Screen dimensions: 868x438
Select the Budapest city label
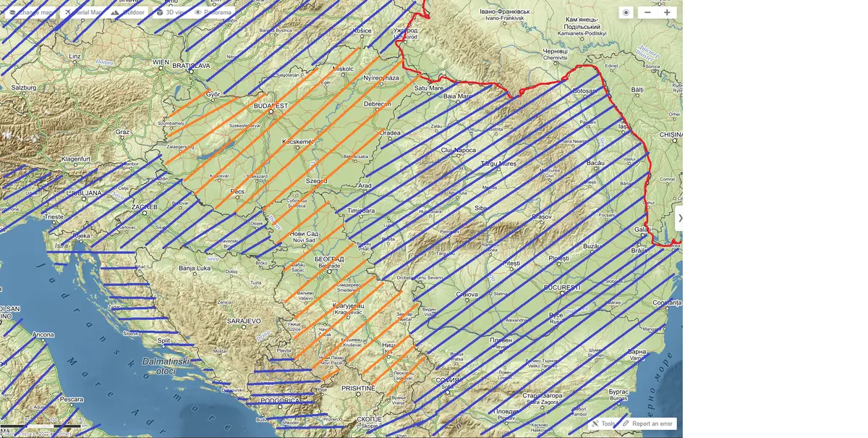tap(271, 106)
